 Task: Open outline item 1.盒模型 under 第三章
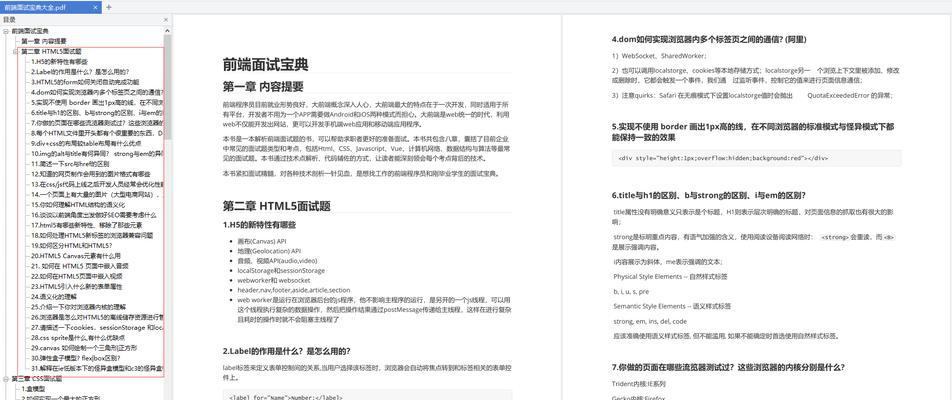(33, 388)
